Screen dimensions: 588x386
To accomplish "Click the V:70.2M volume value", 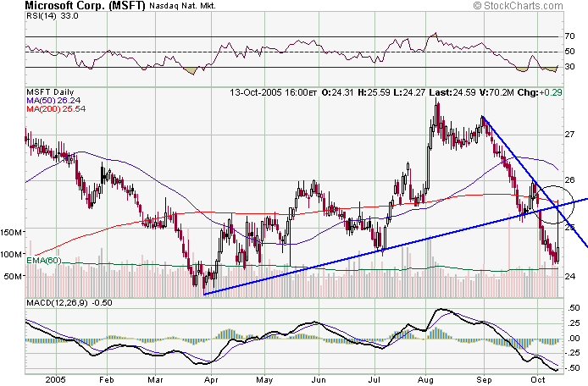I will [x=496, y=92].
